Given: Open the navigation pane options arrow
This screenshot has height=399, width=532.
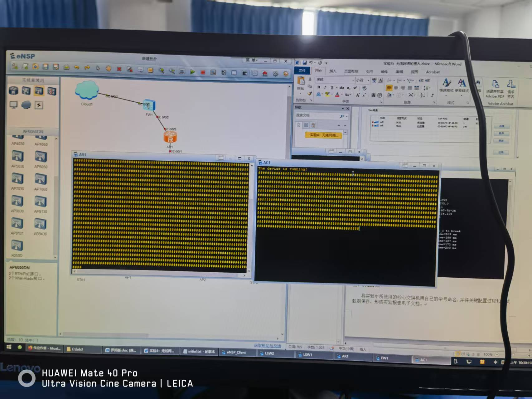Looking at the screenshot, I should [x=343, y=108].
